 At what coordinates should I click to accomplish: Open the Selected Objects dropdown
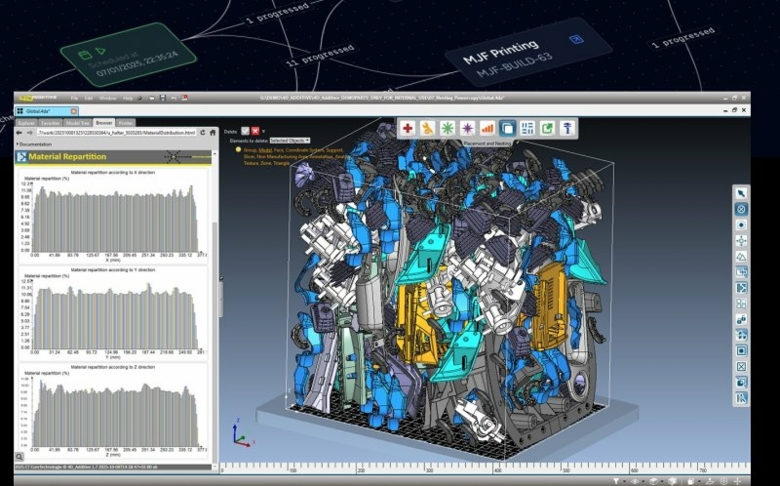click(x=290, y=141)
